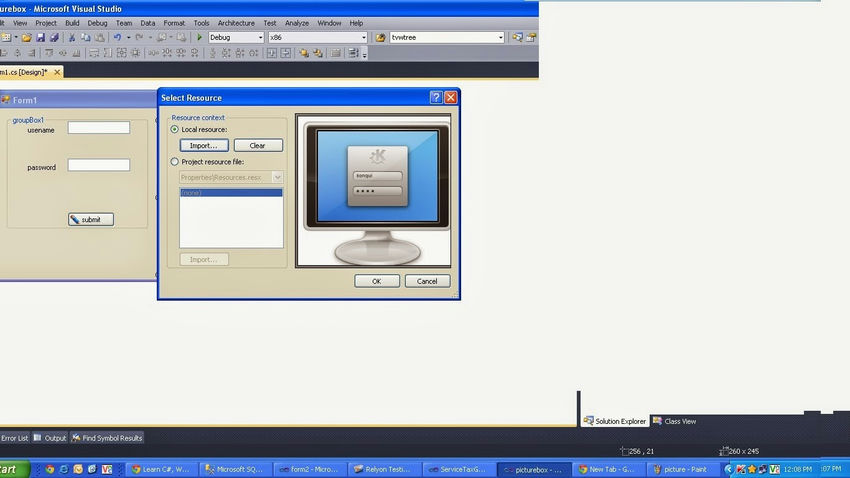Open the Analyze menu
Viewport: 850px width, 478px height.
pos(297,23)
